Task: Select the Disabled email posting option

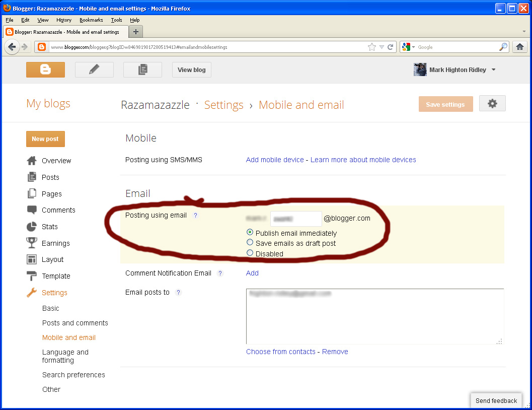Action: click(x=250, y=253)
